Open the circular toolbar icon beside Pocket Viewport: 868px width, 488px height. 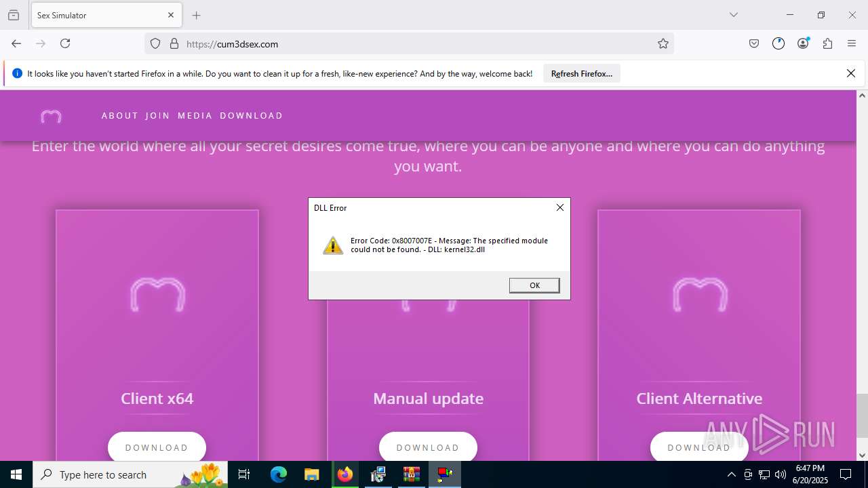click(778, 43)
